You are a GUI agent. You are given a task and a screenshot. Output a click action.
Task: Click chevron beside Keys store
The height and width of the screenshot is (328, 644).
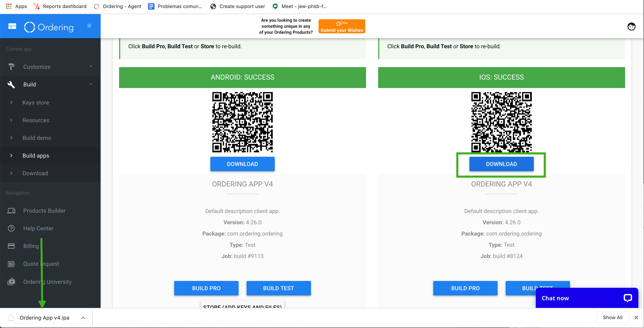coord(11,102)
